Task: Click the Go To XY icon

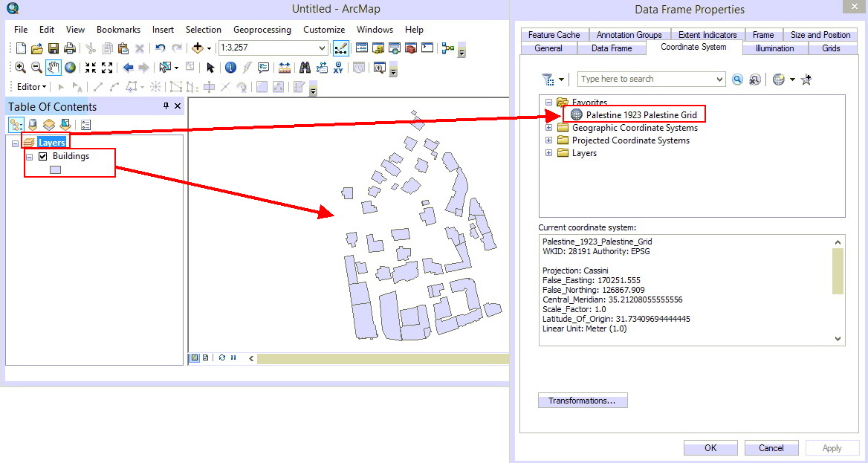Action: coord(338,68)
